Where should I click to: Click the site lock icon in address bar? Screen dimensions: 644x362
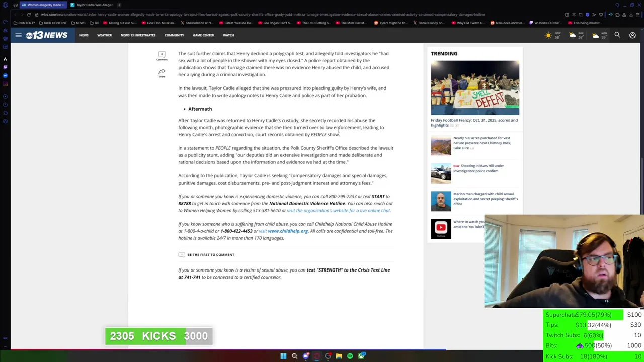coord(36,14)
